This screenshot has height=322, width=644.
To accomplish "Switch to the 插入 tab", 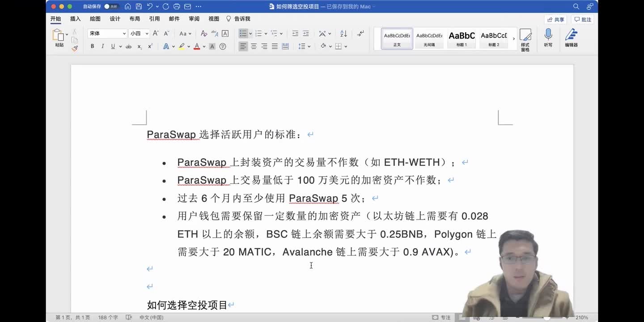I will click(75, 19).
